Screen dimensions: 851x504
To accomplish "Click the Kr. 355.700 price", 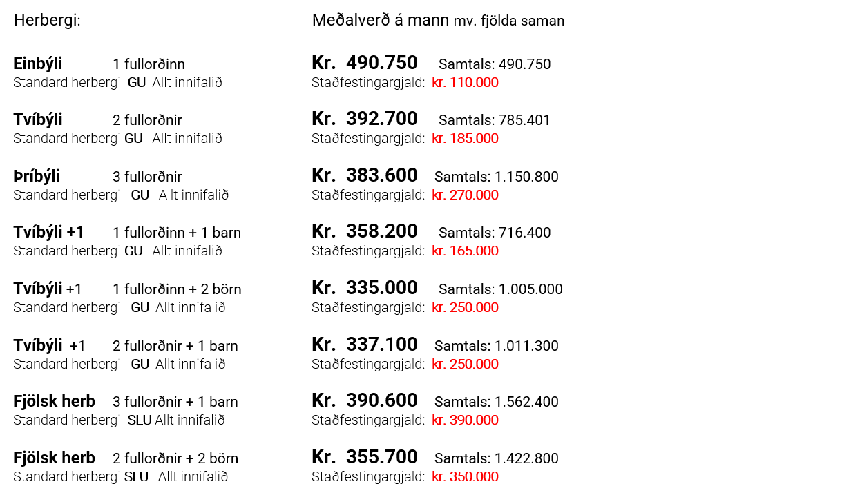I will click(365, 457).
